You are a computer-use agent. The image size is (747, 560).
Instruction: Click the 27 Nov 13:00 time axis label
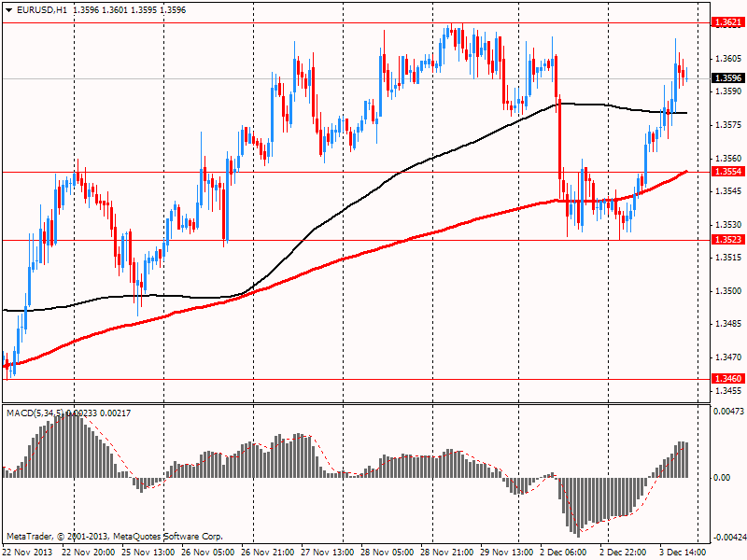[x=328, y=552]
